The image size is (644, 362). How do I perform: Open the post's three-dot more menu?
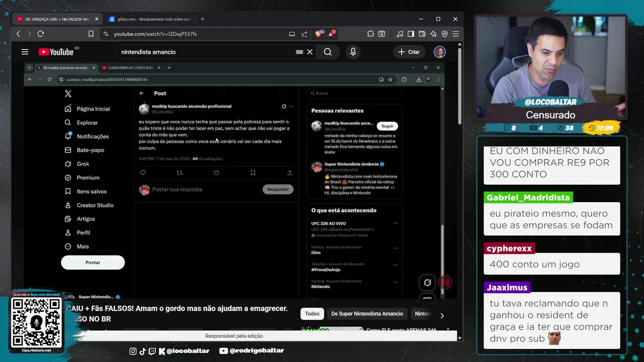tap(291, 107)
